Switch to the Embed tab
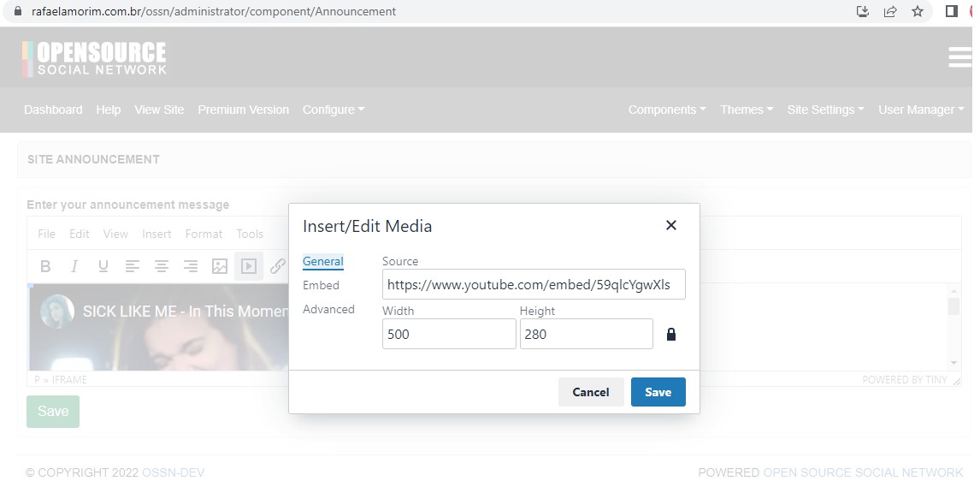 pos(321,285)
